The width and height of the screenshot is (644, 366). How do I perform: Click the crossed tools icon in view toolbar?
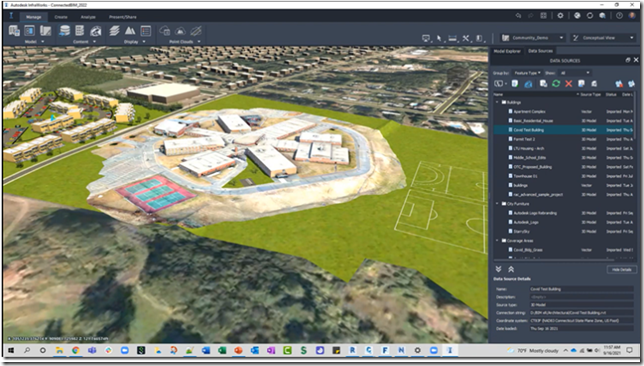(466, 38)
